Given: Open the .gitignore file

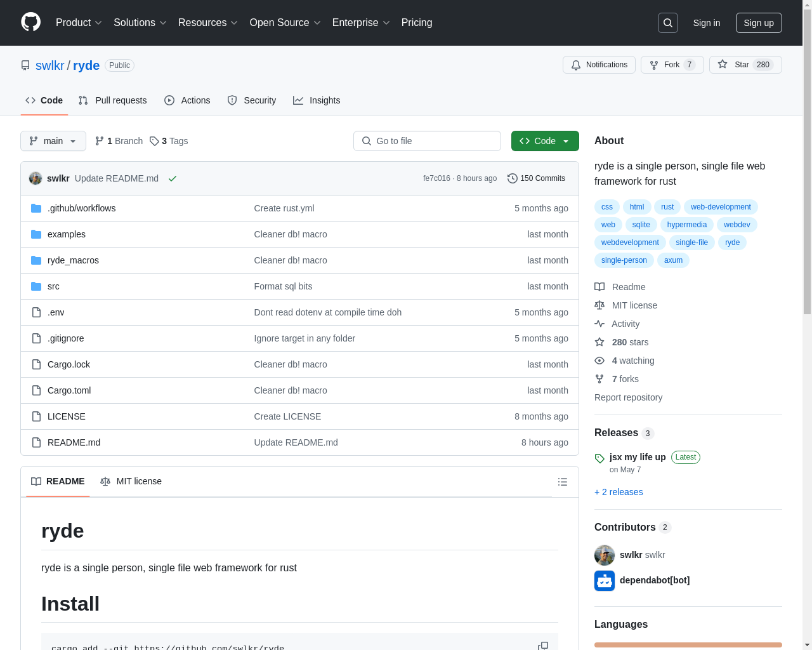Looking at the screenshot, I should (65, 338).
